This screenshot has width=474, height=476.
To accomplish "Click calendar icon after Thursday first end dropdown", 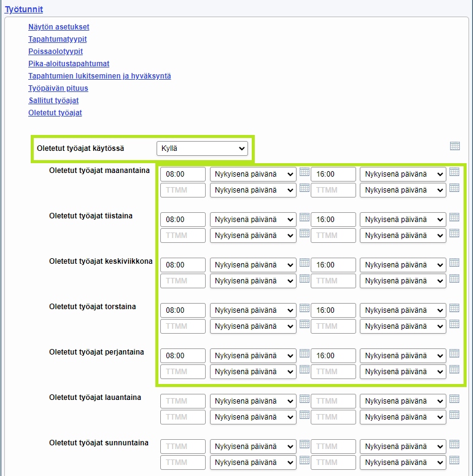I will point(454,308).
